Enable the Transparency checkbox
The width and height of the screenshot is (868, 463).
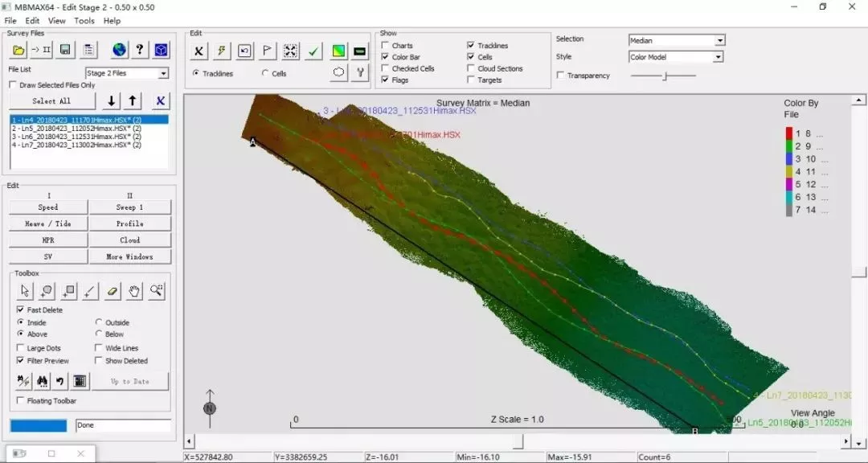[561, 76]
